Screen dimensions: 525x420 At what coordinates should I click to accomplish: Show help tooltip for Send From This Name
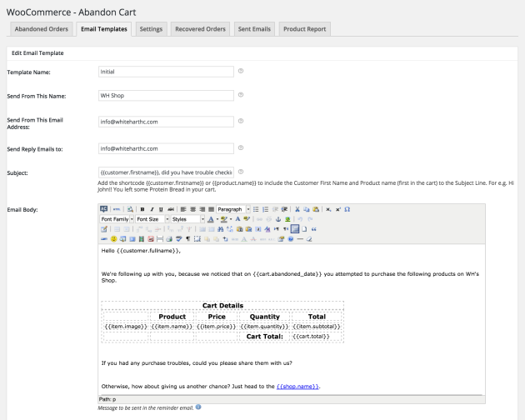241,95
